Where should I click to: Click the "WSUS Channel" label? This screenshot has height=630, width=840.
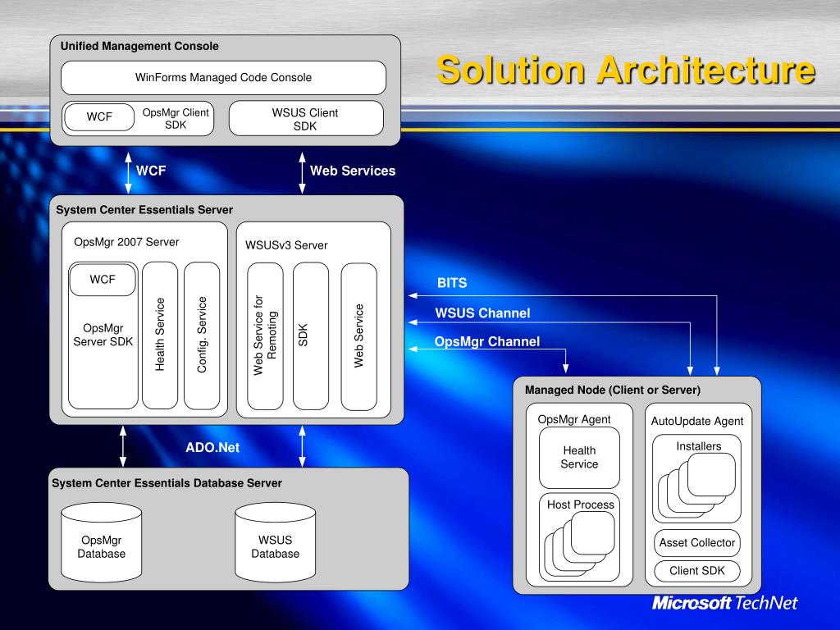(x=482, y=313)
